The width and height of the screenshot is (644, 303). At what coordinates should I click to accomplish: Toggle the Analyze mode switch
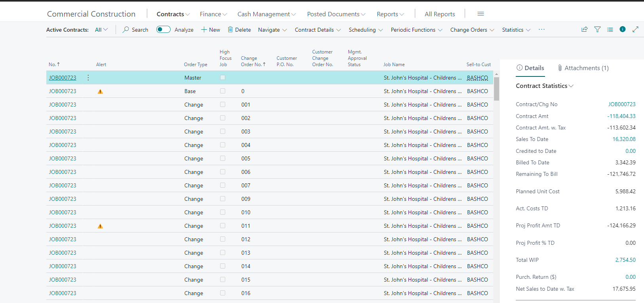(x=163, y=29)
